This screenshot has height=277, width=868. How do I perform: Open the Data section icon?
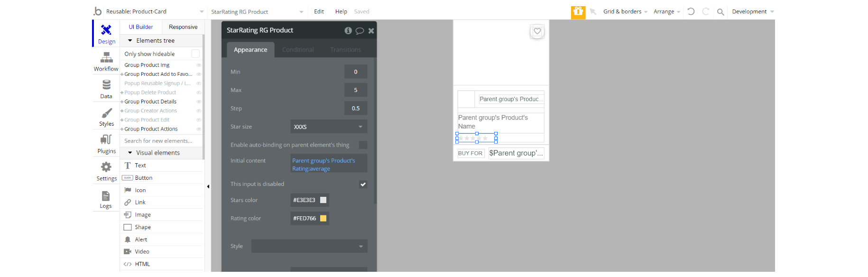coord(106,85)
